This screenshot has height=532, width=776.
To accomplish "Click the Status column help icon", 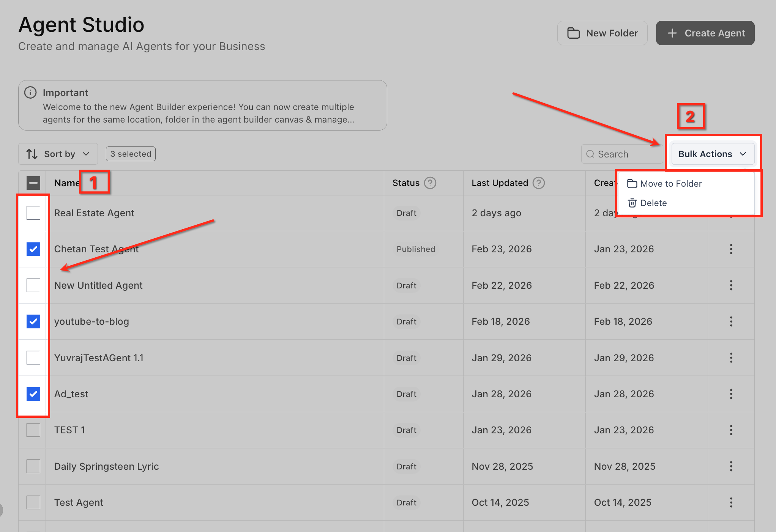I will 430,183.
